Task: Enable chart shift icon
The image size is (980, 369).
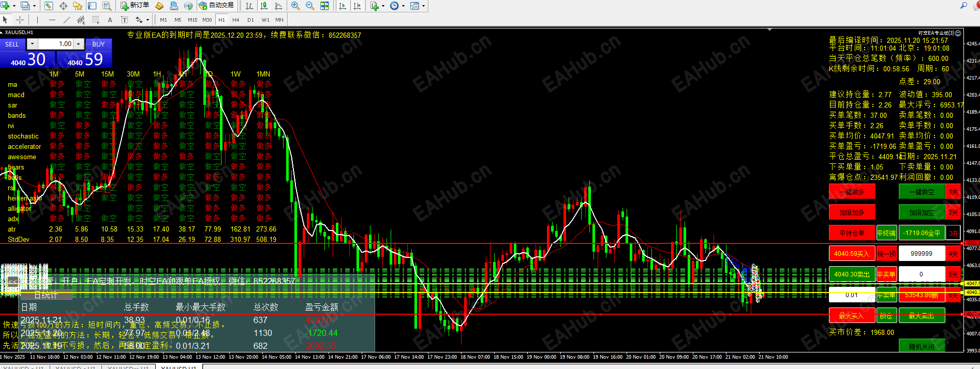Action: click(x=357, y=6)
